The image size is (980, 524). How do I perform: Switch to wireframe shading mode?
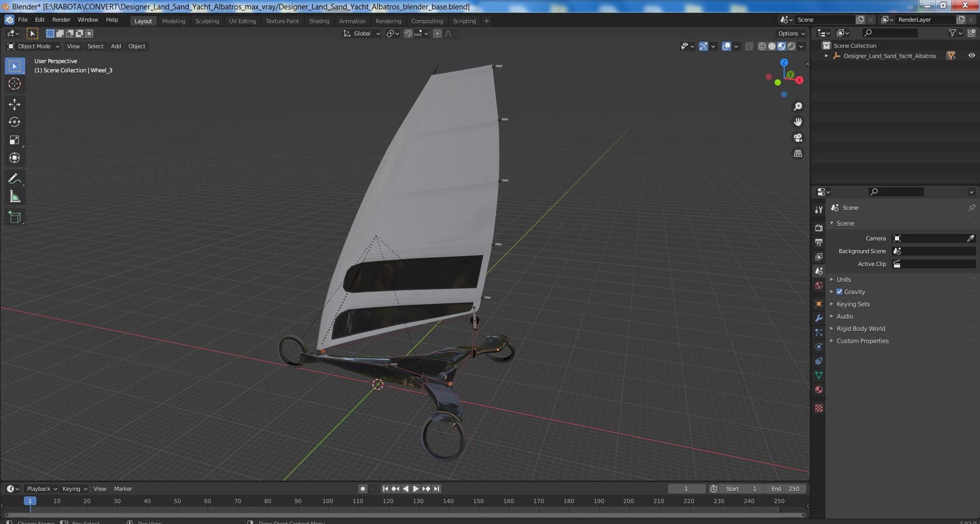[x=762, y=46]
